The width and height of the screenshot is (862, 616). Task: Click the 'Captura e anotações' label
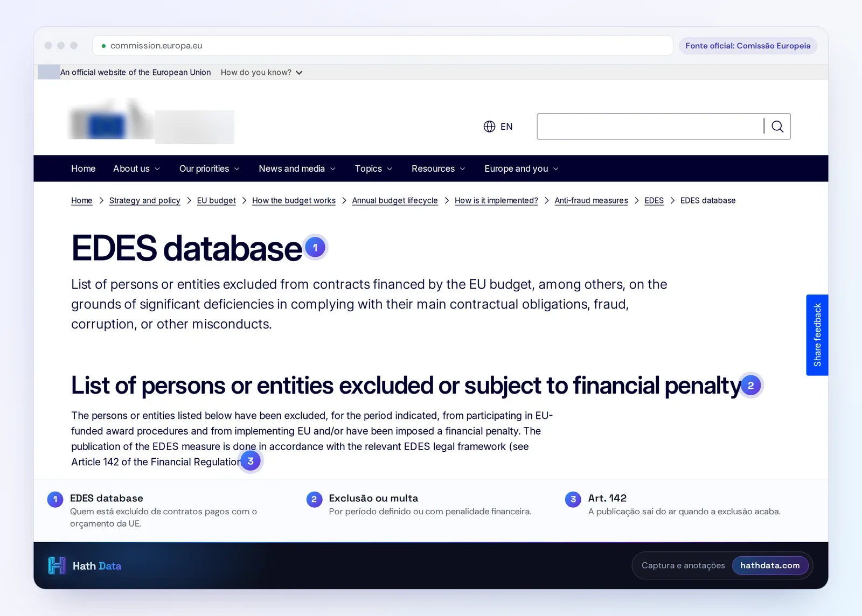[x=683, y=565]
